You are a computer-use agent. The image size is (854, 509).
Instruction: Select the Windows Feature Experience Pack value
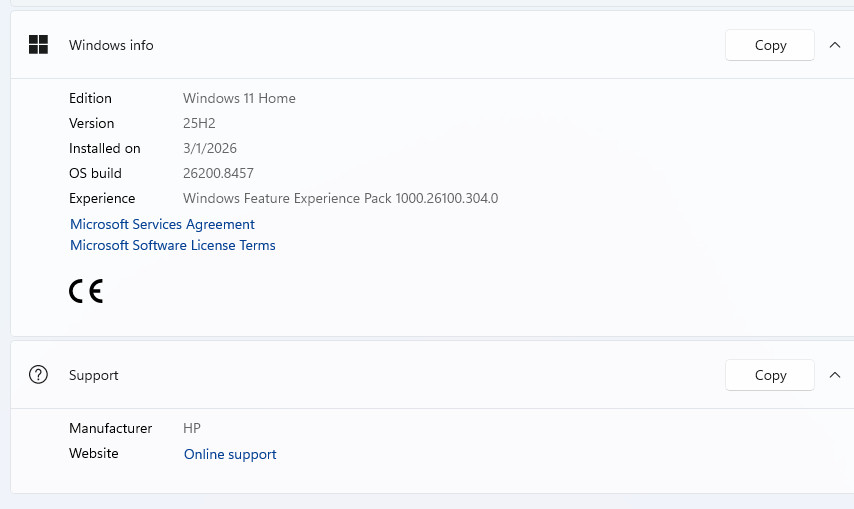click(340, 198)
